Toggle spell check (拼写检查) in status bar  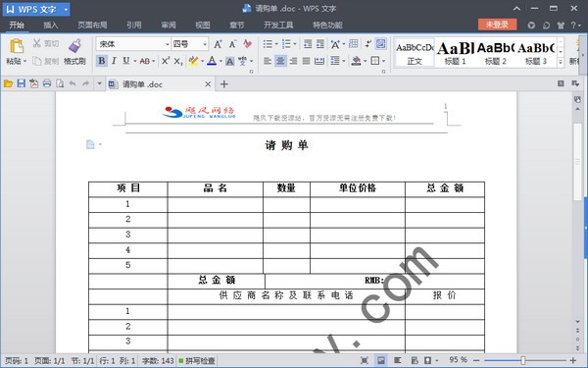coord(197,360)
